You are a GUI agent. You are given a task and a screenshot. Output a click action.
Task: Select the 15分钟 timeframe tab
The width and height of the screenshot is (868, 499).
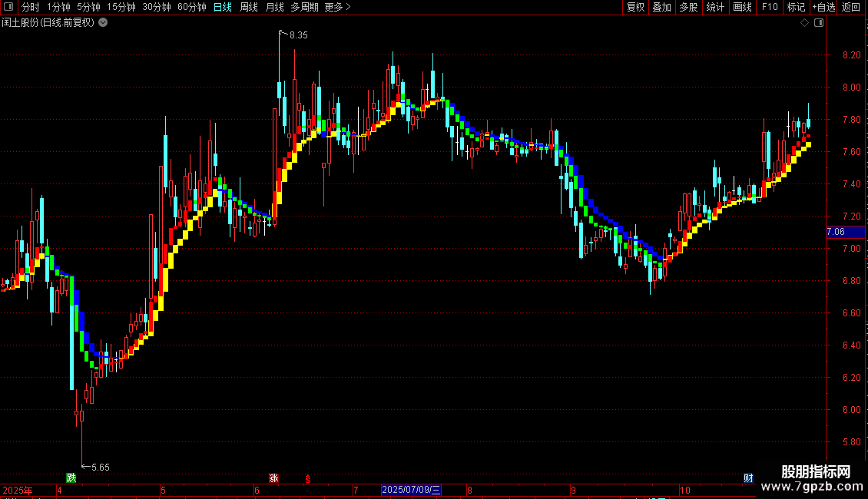(121, 7)
